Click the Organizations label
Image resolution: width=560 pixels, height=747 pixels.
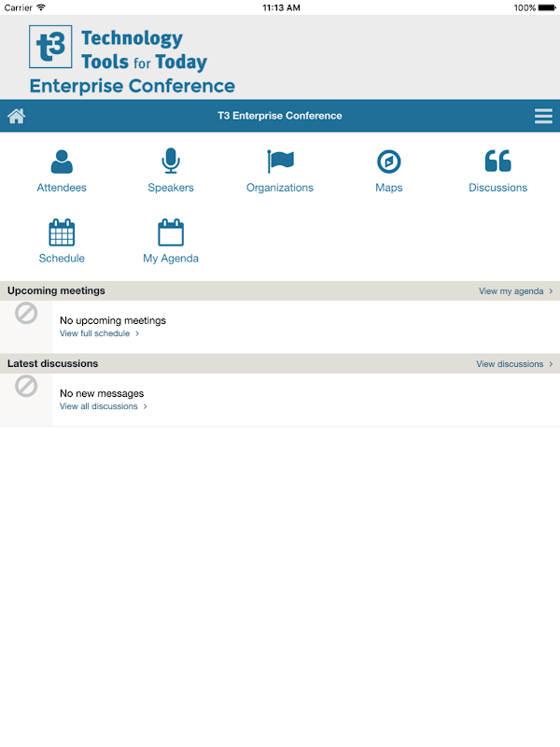point(280,188)
